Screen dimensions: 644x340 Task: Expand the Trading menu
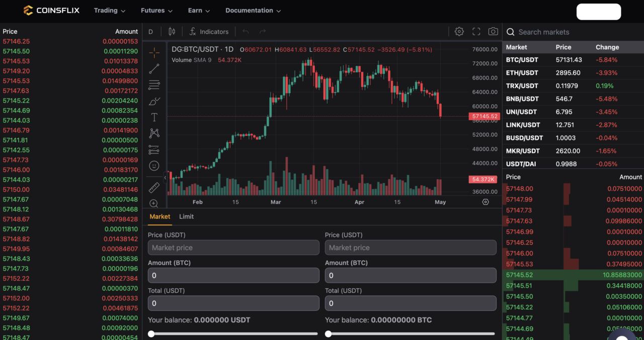click(x=110, y=11)
